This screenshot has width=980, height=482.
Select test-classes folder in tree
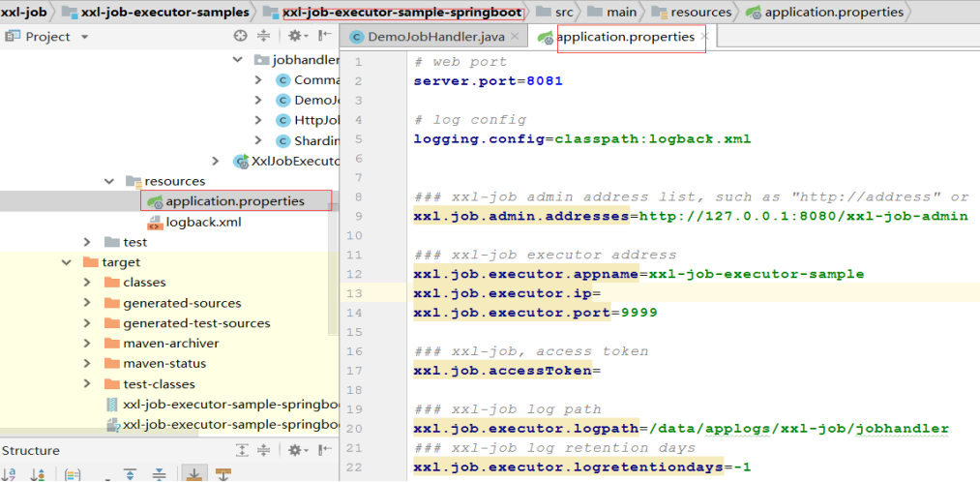click(x=159, y=384)
